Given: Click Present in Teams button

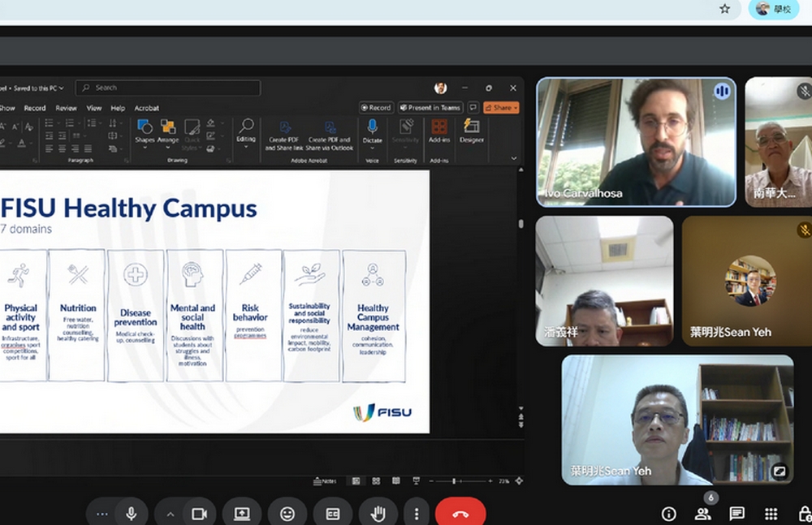Looking at the screenshot, I should click(x=430, y=108).
